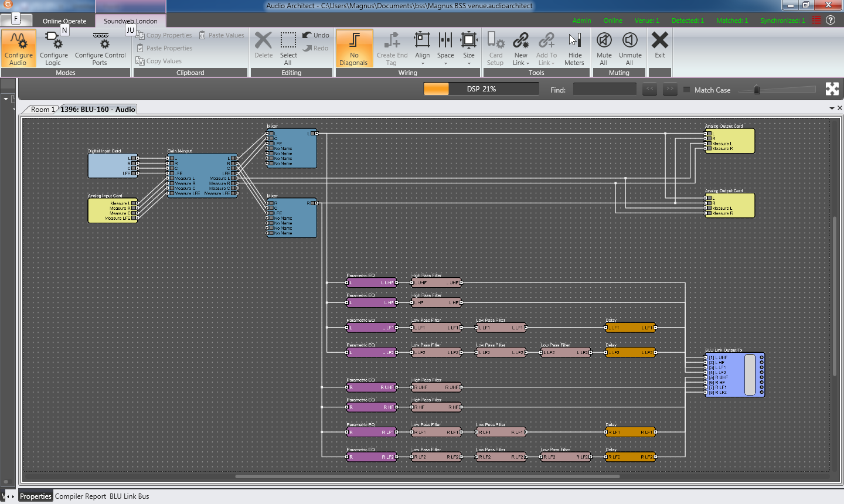Screen dimensions: 844x504
Task: Select Configure Audio mode
Action: (x=19, y=49)
